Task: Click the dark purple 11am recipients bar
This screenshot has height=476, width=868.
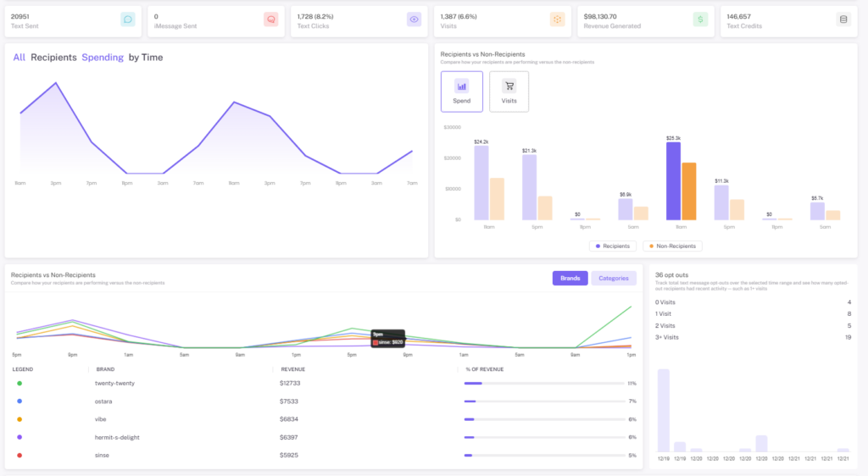Action: (673, 181)
